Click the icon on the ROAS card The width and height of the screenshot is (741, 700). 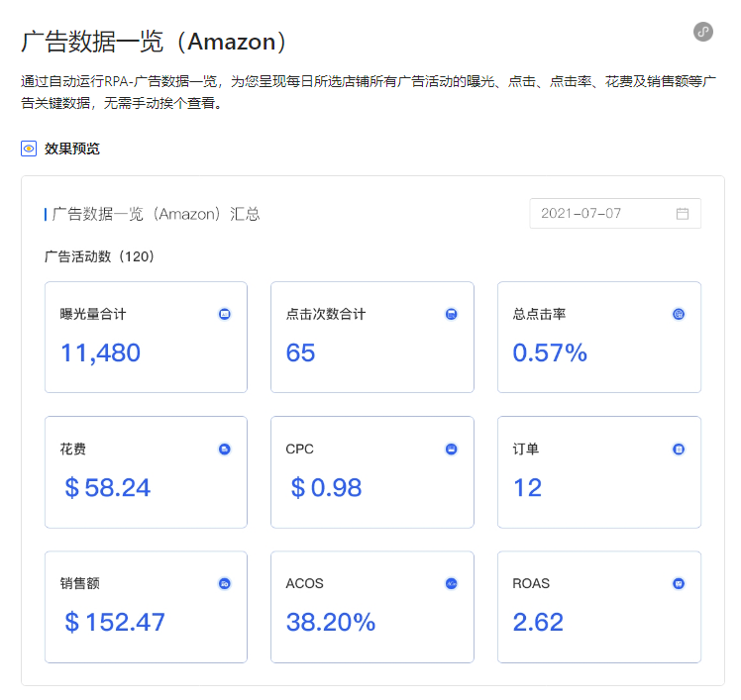[x=679, y=584]
